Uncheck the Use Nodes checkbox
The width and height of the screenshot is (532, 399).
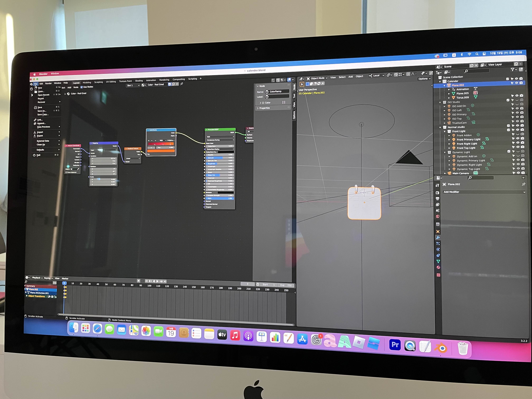coord(82,87)
